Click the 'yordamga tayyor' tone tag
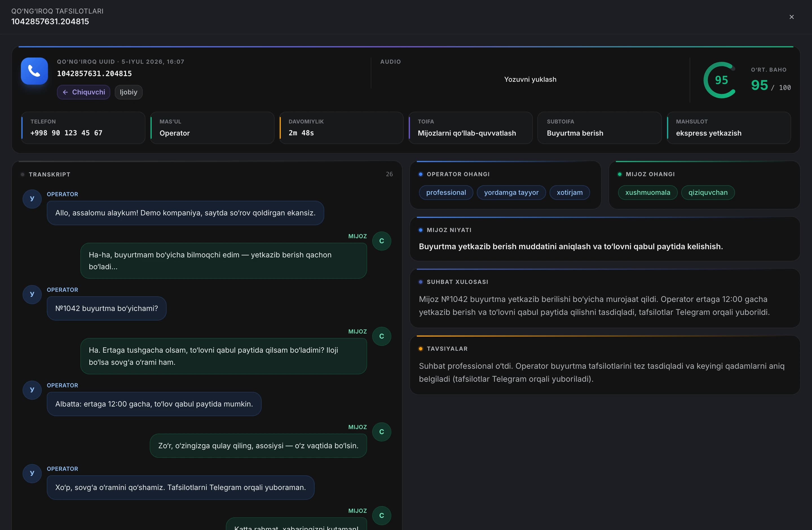This screenshot has height=530, width=812. click(x=511, y=192)
